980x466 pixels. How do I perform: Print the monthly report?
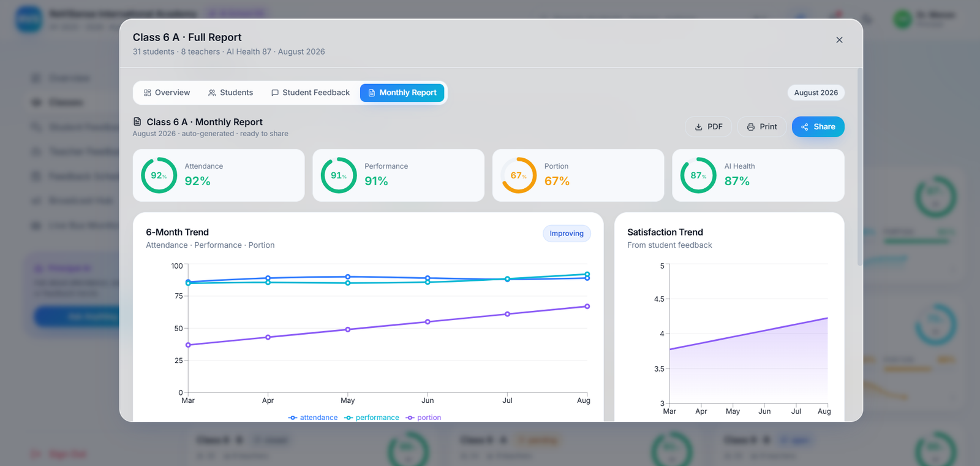coord(762,127)
